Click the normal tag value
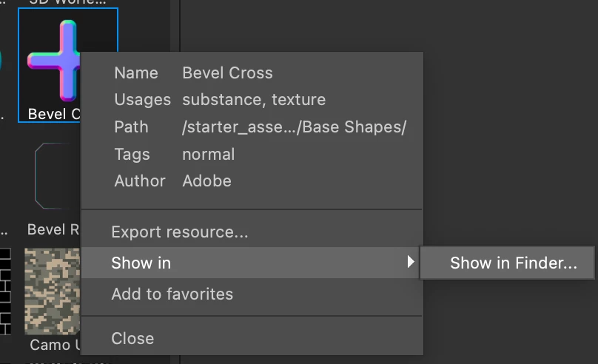 (x=208, y=154)
